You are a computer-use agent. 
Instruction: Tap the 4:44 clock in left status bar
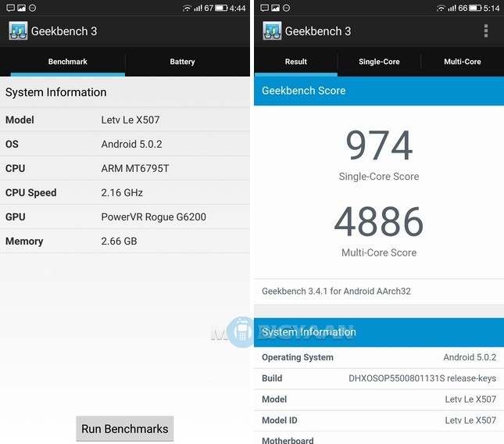(x=238, y=8)
